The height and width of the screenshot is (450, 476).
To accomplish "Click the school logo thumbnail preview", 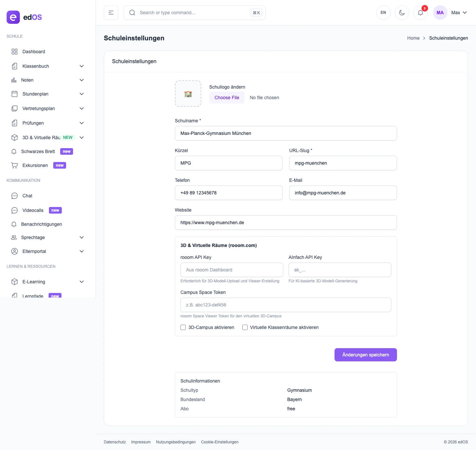I will (x=188, y=94).
